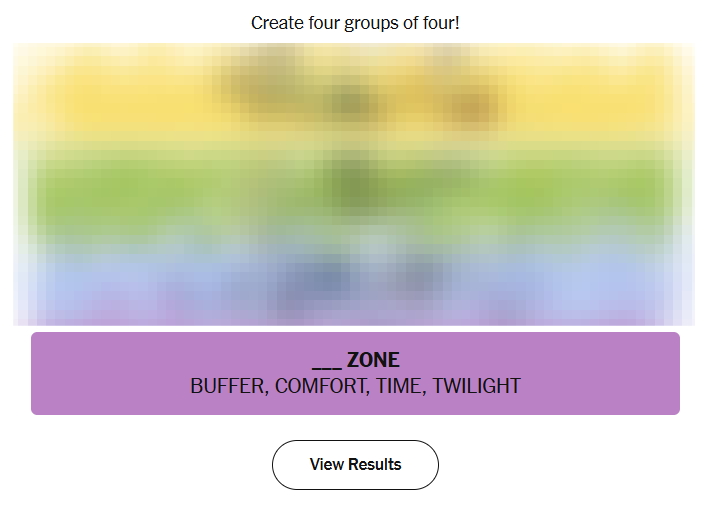710x507 pixels.
Task: Click the word 'Results' on the button
Action: tap(374, 465)
